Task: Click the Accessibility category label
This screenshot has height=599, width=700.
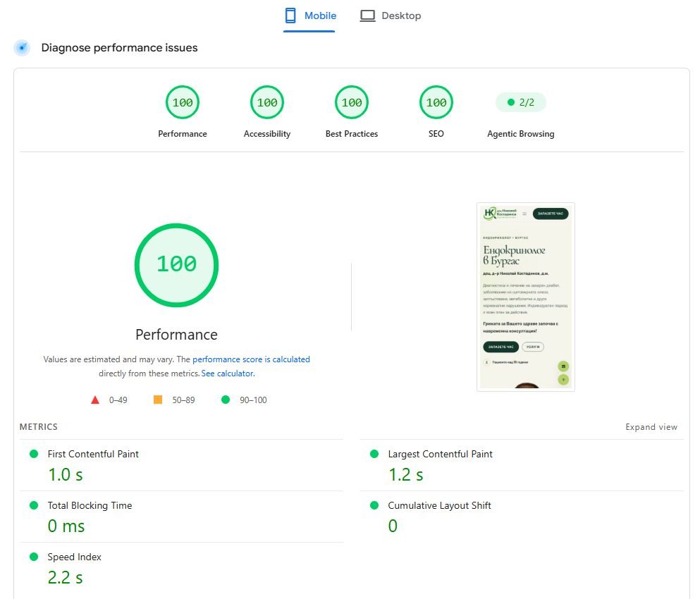Action: [x=267, y=134]
